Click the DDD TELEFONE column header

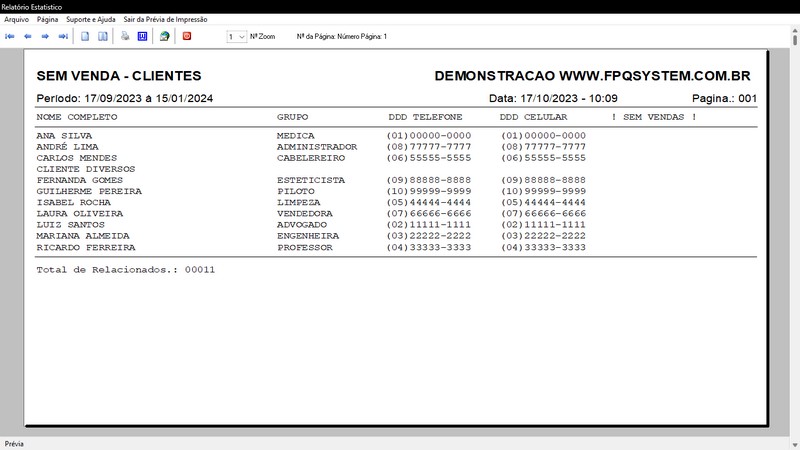(426, 117)
